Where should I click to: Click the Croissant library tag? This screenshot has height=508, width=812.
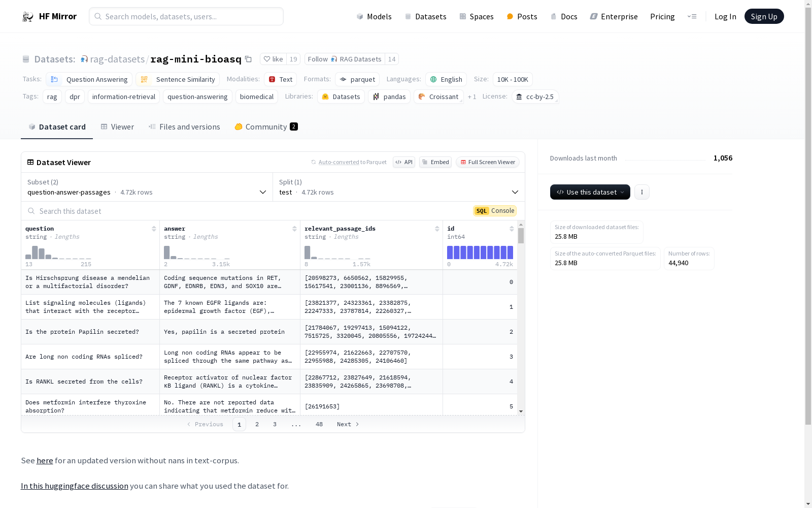tap(438, 97)
